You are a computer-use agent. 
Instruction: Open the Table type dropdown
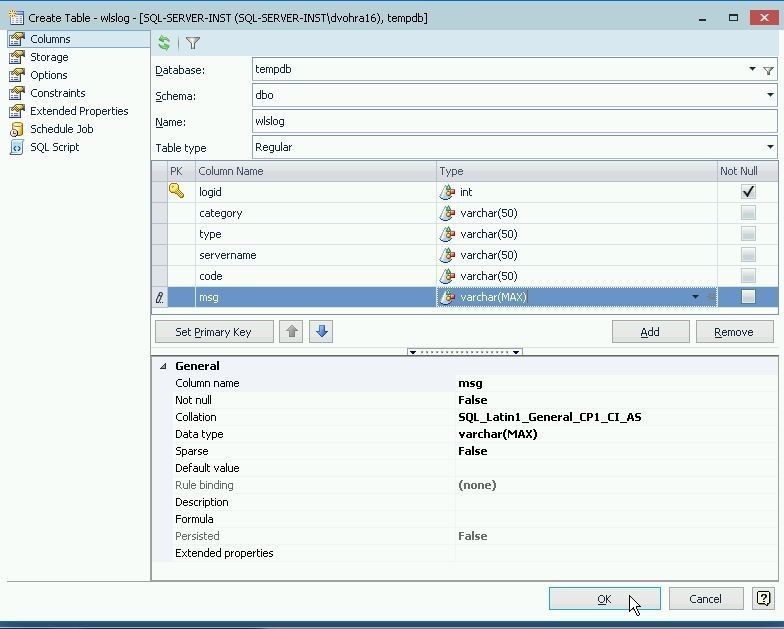tap(769, 147)
